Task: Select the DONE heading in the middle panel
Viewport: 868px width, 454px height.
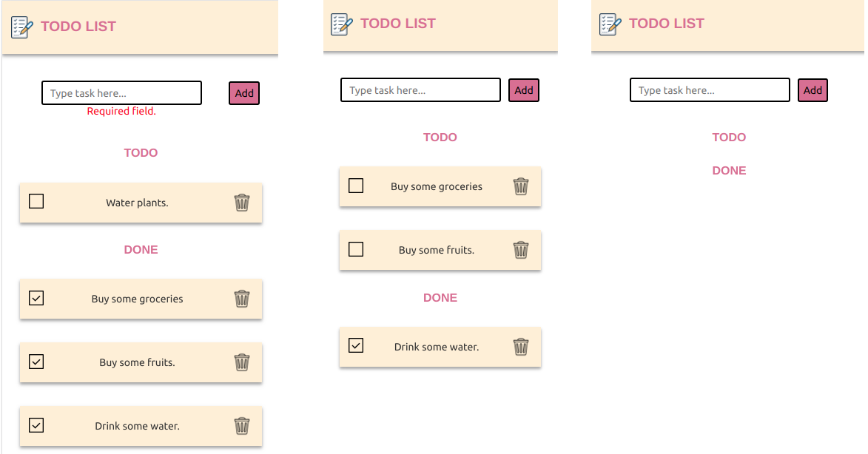Action: (440, 297)
